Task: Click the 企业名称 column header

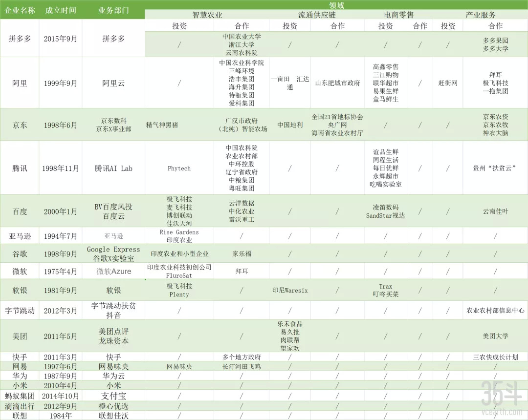Action: (20, 10)
